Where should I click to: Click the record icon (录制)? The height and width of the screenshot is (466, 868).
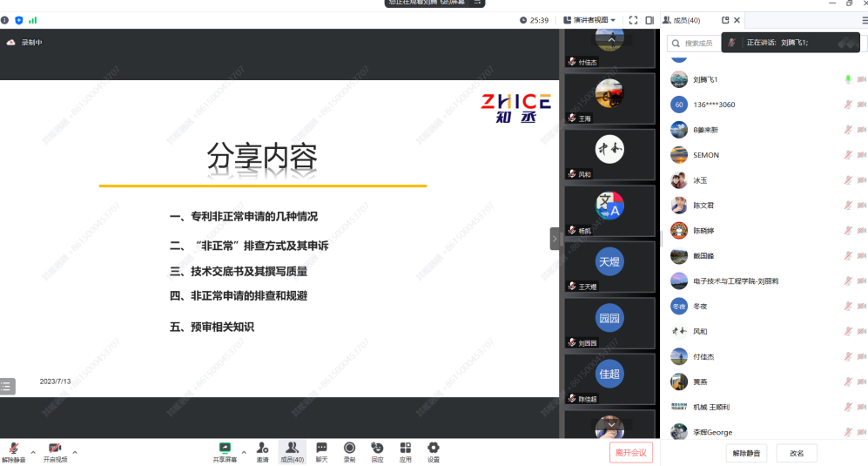pos(349,449)
